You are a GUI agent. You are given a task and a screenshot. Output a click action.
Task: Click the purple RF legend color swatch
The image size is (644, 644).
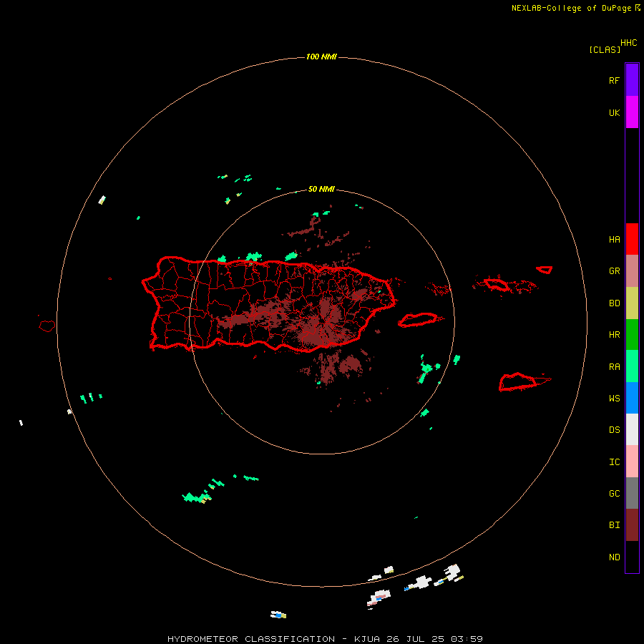(632, 80)
